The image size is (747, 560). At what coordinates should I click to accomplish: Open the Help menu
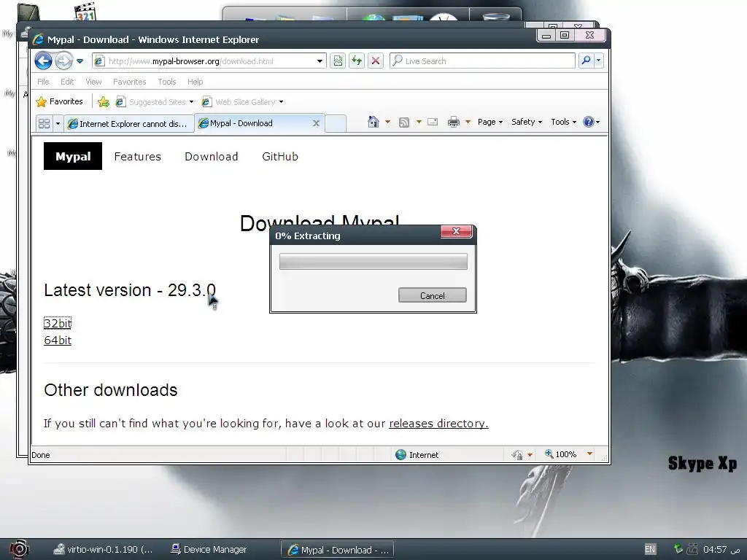click(195, 82)
